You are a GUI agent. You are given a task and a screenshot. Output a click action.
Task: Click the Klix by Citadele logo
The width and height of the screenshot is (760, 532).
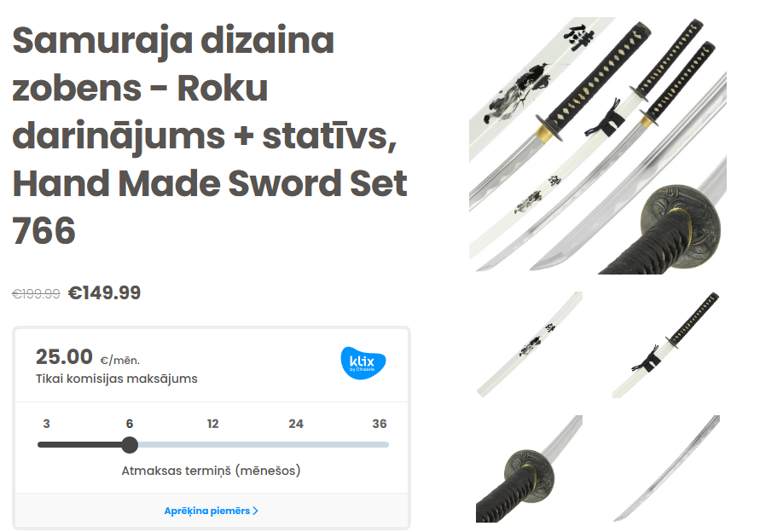(363, 363)
